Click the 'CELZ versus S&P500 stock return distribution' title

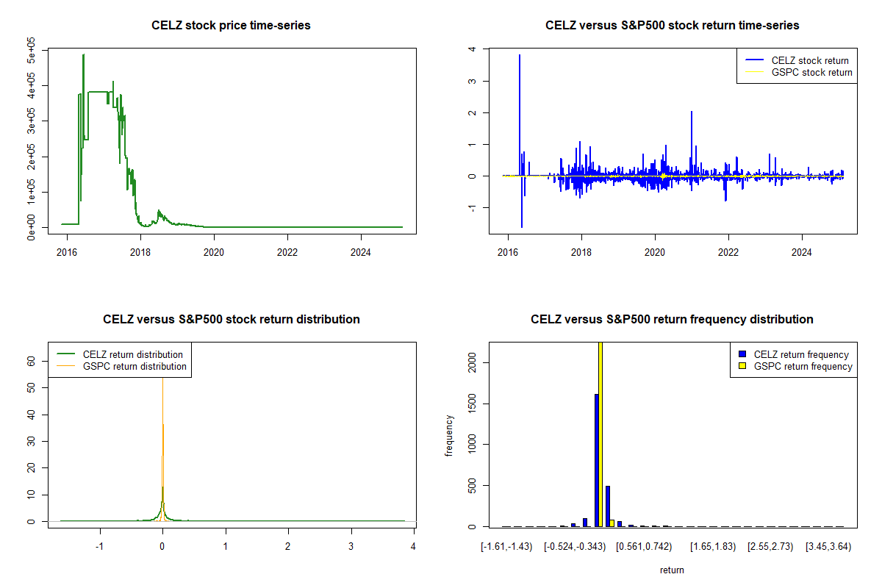(231, 320)
